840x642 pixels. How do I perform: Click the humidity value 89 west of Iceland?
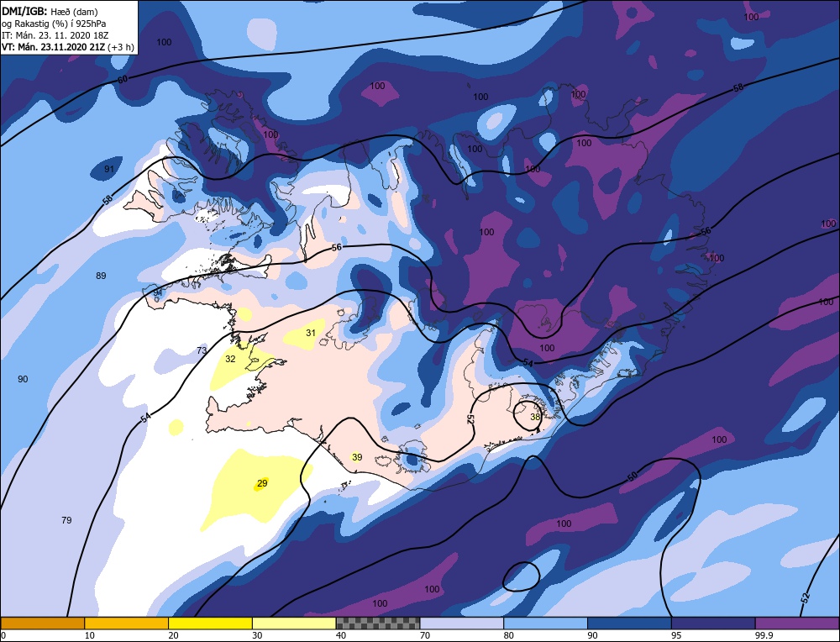pyautogui.click(x=101, y=276)
